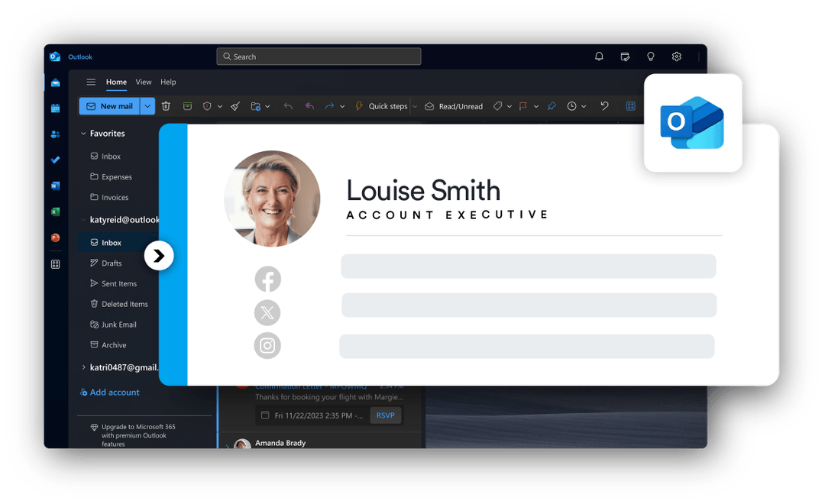
Task: Open the Flag dropdown arrow
Action: point(535,106)
